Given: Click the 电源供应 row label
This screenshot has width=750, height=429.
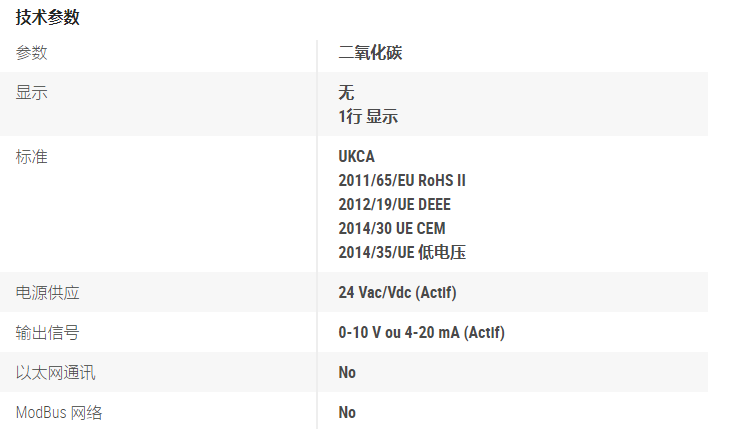Looking at the screenshot, I should [48, 293].
